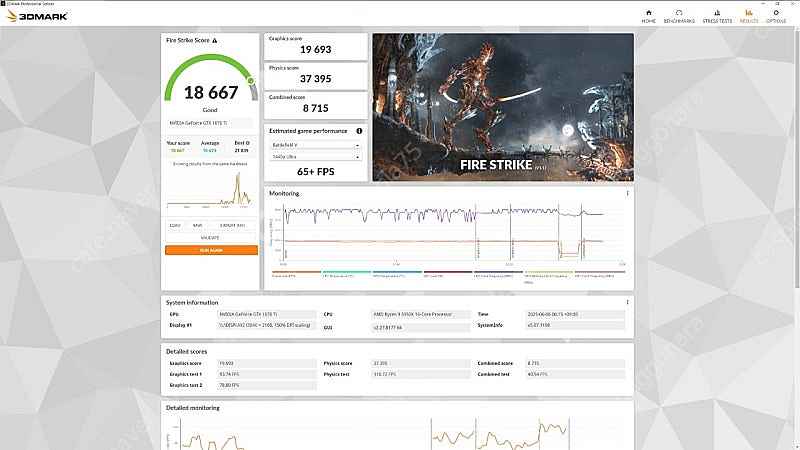Click the Estimated game performance info icon
800x450 pixels.
(x=359, y=131)
